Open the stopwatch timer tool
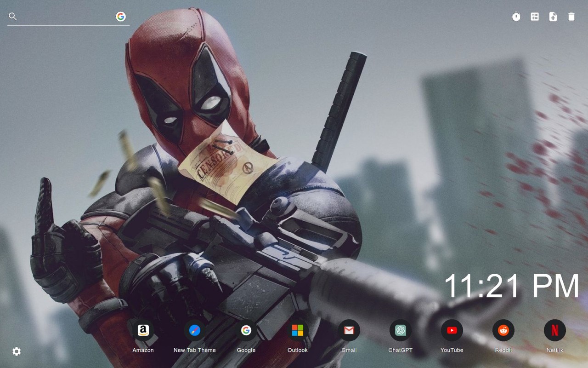The height and width of the screenshot is (368, 588). (x=516, y=17)
